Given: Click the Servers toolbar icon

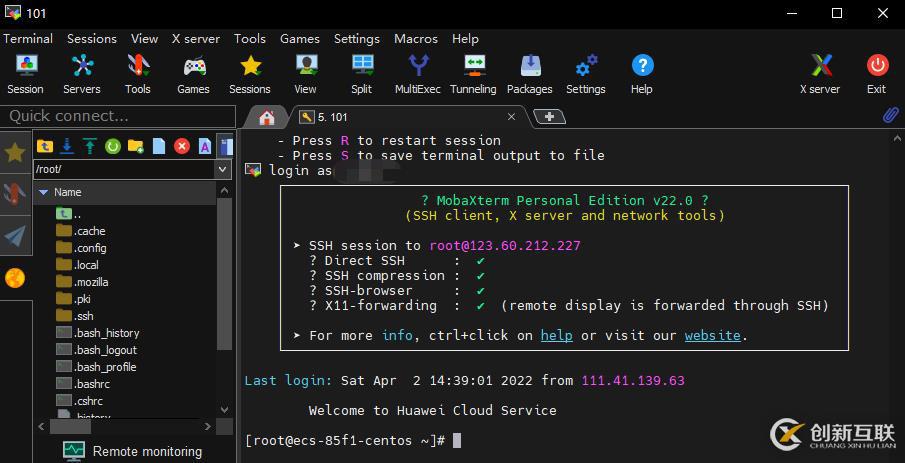Looking at the screenshot, I should point(81,73).
